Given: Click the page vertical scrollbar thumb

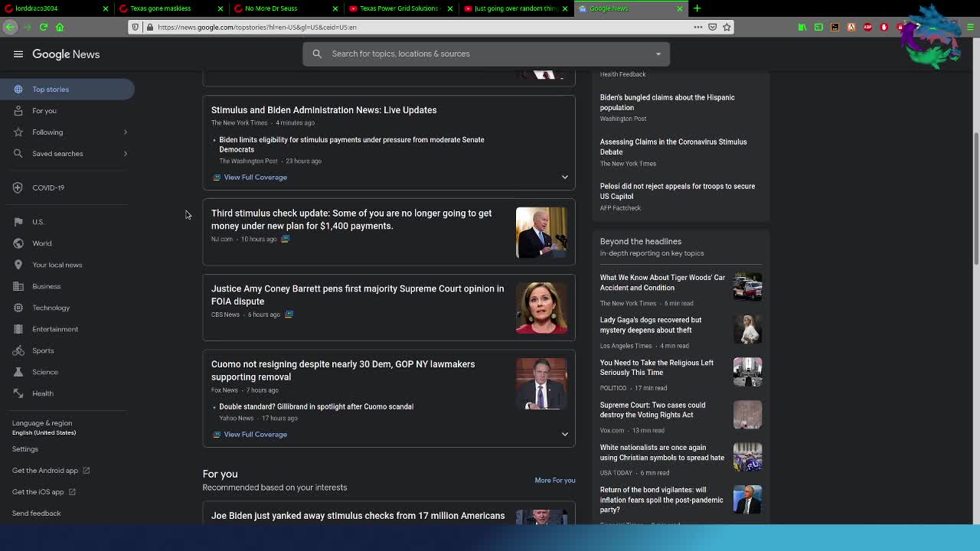Looking at the screenshot, I should point(975,199).
